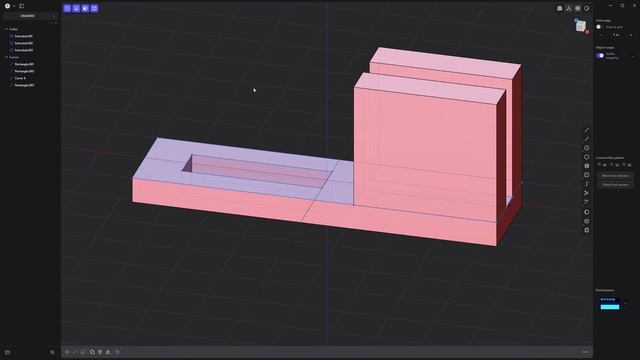The image size is (640, 360).
Task: Toggle the left sidebar panel icon
Action: (x=22, y=6)
